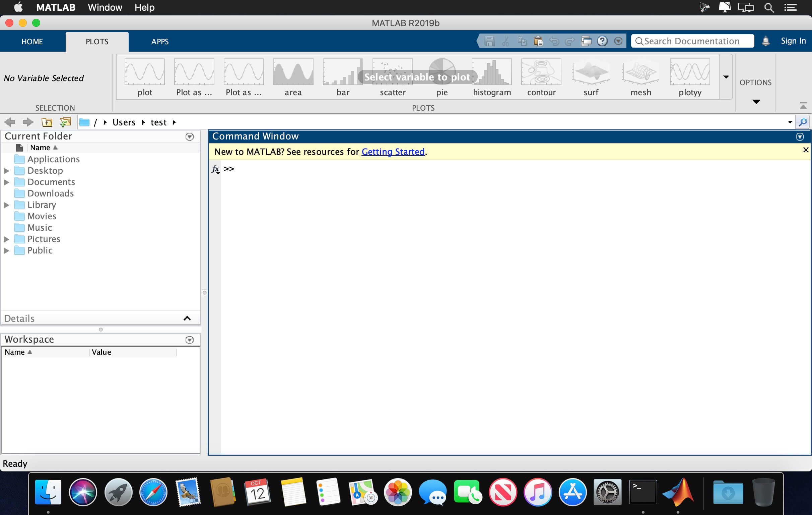
Task: Expand the Documents folder tree
Action: (6, 182)
